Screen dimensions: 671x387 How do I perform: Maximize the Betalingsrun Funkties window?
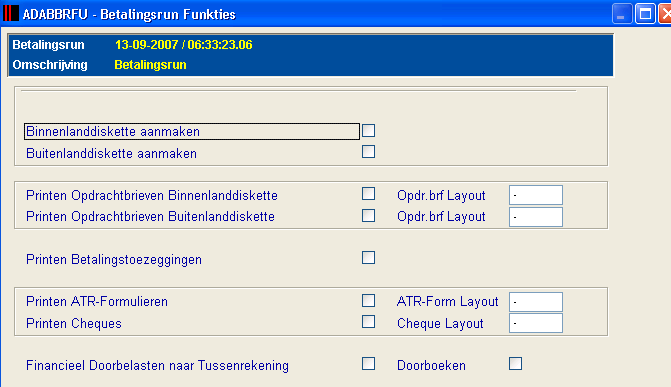pyautogui.click(x=645, y=14)
